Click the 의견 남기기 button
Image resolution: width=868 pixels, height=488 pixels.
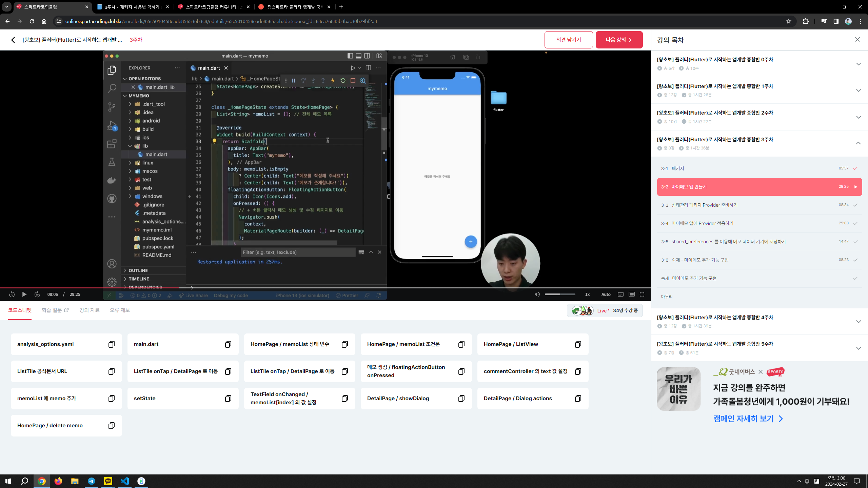tap(569, 40)
